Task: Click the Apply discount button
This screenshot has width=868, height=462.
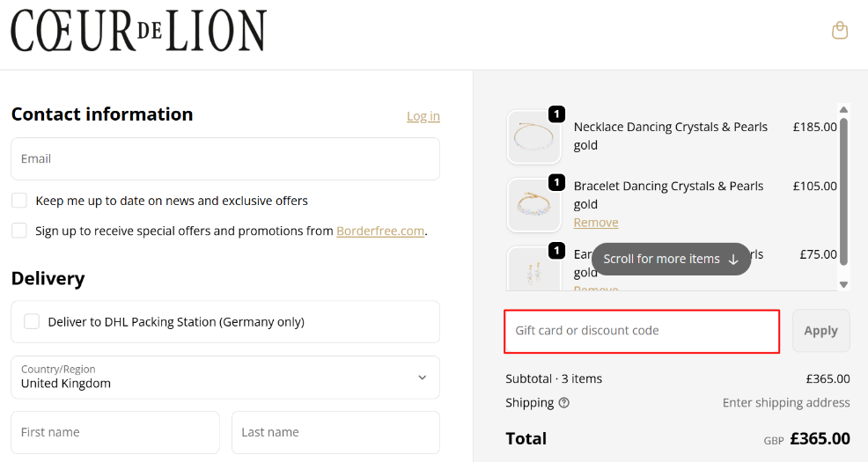Action: point(821,330)
